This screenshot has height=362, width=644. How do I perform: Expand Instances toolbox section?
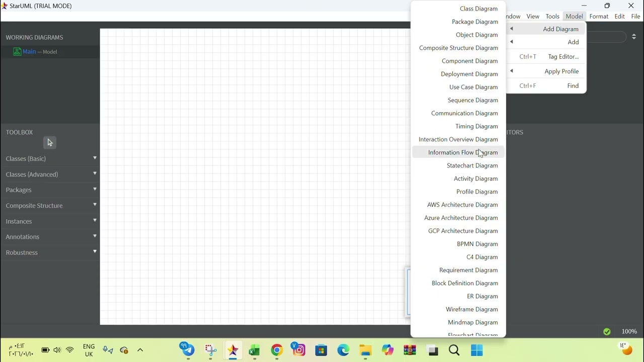51,221
